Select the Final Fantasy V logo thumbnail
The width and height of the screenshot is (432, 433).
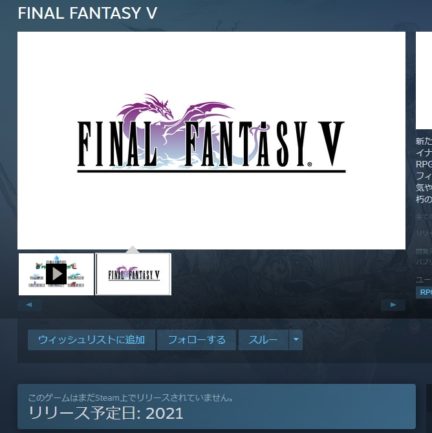(133, 274)
